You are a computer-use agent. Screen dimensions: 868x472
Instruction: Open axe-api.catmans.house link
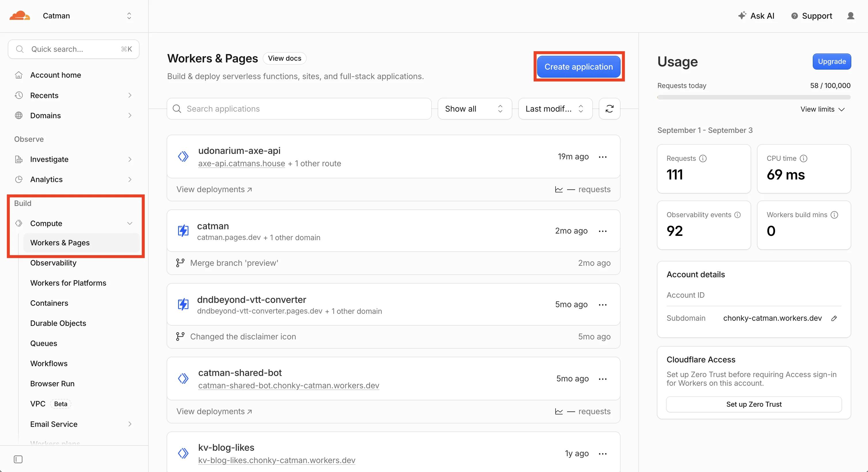pos(242,163)
